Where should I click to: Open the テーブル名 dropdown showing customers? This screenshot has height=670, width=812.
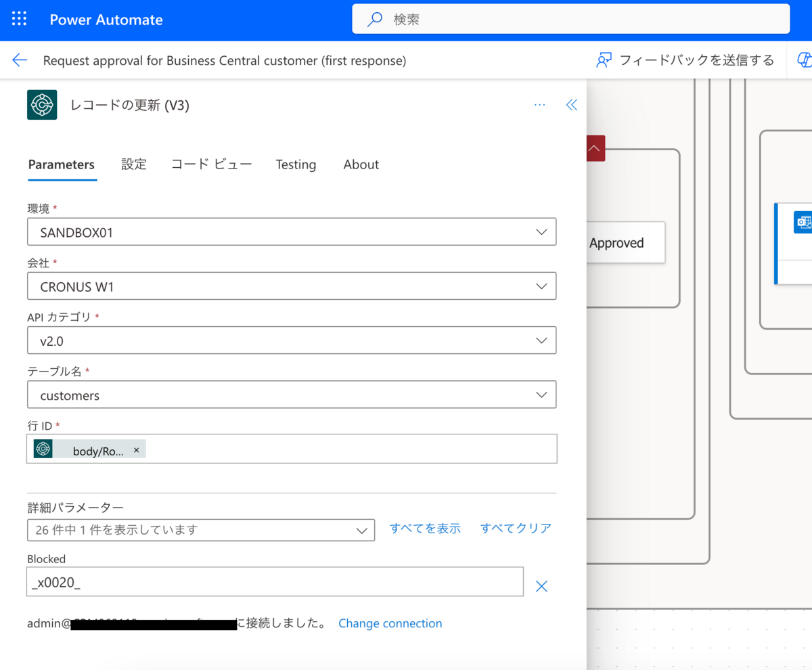541,394
